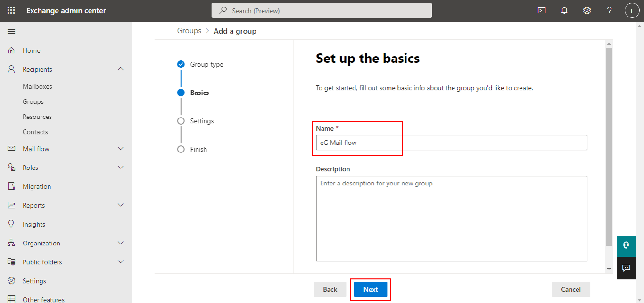644x303 pixels.
Task: Open Groups in the sidebar
Action: pyautogui.click(x=33, y=101)
